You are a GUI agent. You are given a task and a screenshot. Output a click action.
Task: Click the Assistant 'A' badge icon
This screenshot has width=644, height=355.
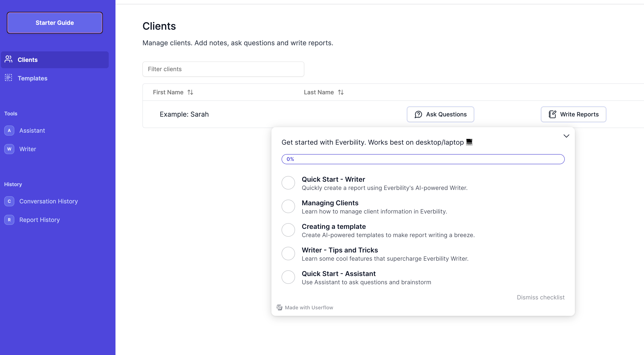pos(9,130)
